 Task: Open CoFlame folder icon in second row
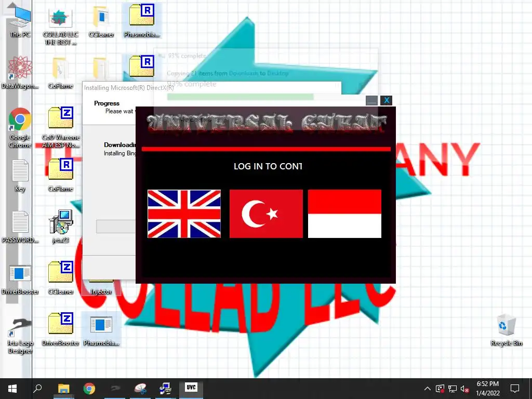[60, 73]
